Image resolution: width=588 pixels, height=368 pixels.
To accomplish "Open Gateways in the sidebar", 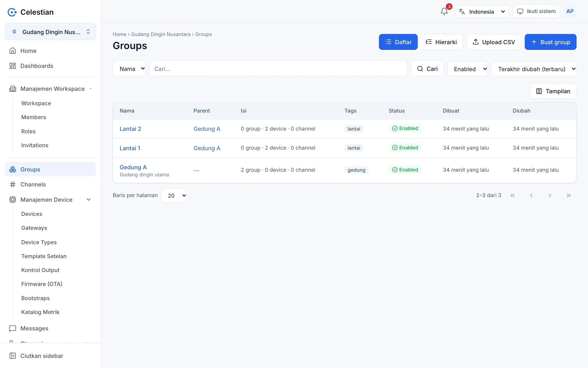I will pyautogui.click(x=34, y=228).
